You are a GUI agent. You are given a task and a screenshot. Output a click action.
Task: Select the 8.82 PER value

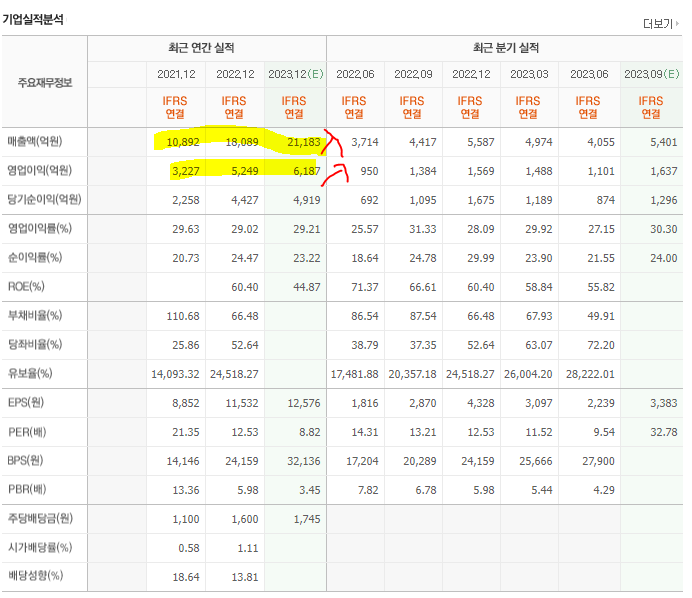point(310,432)
